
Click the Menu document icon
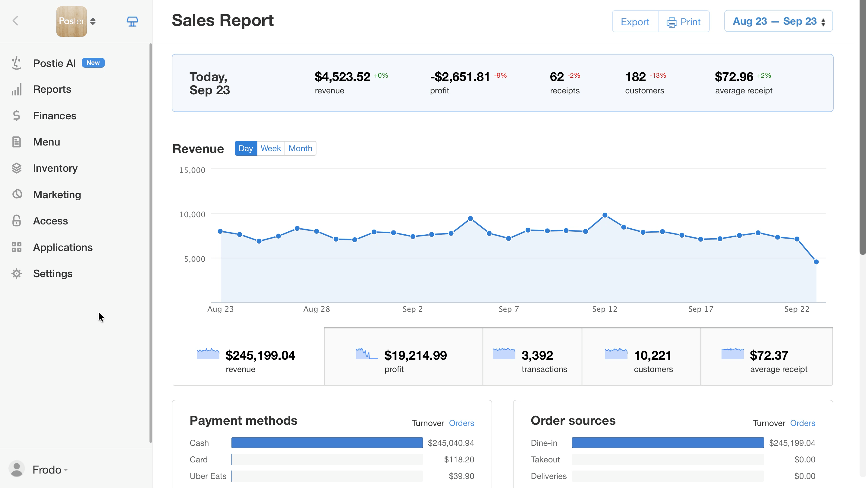[x=17, y=142]
